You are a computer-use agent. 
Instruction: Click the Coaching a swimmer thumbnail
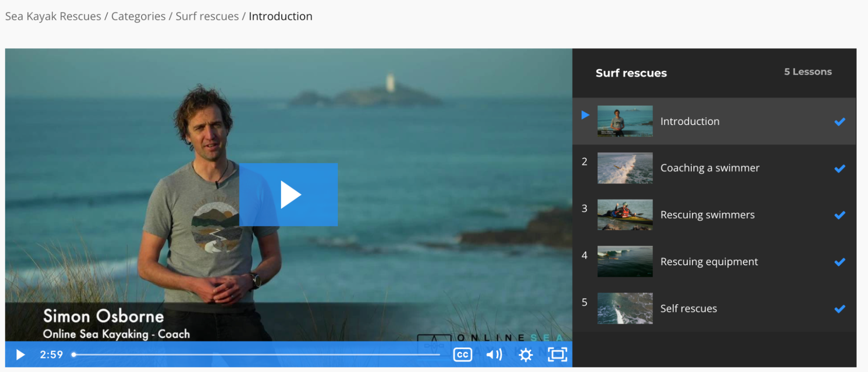tap(625, 168)
